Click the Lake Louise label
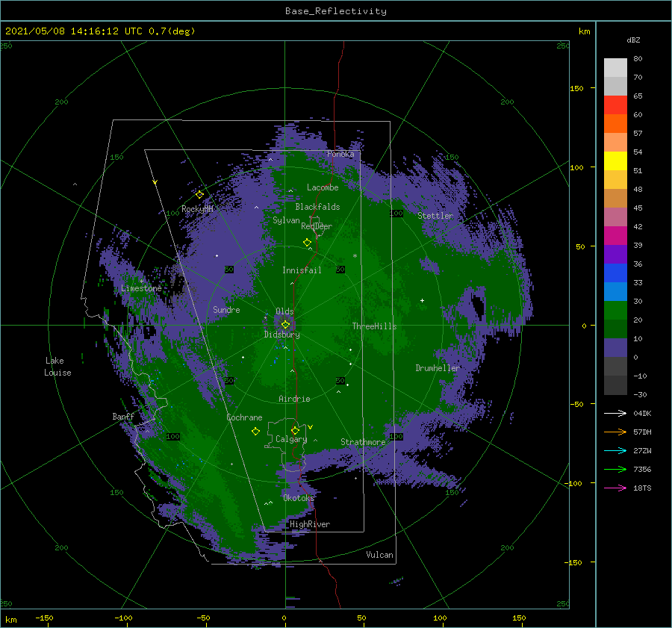 point(57,367)
